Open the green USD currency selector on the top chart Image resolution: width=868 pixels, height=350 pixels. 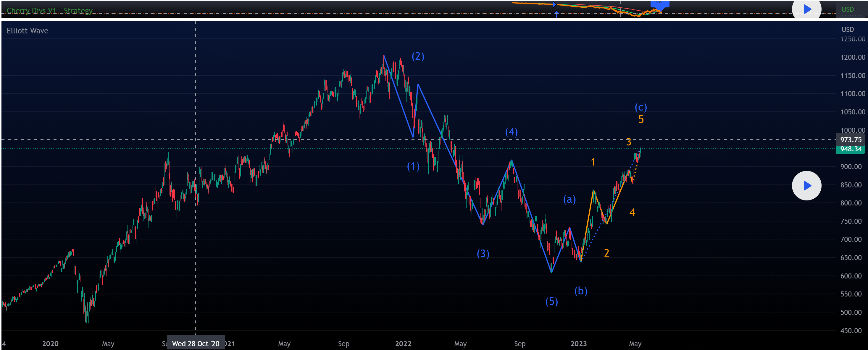click(848, 9)
